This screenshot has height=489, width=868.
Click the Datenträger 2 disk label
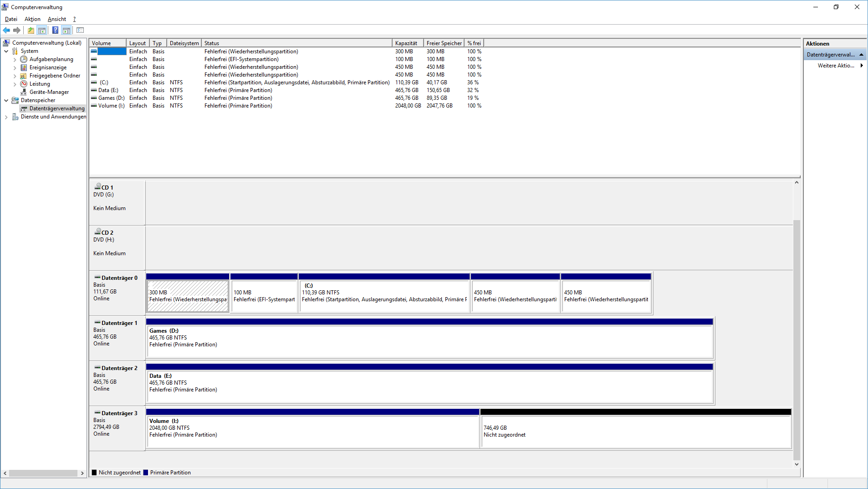[117, 383]
